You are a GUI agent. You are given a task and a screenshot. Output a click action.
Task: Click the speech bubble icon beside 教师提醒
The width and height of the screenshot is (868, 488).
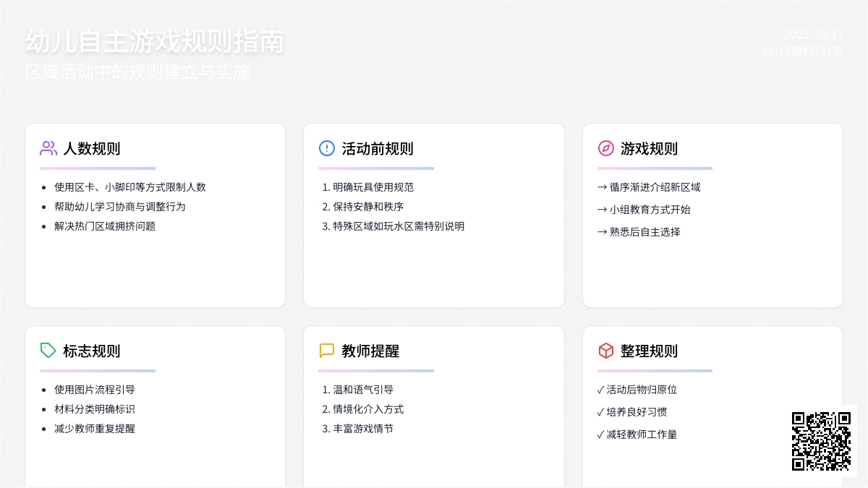(x=327, y=351)
